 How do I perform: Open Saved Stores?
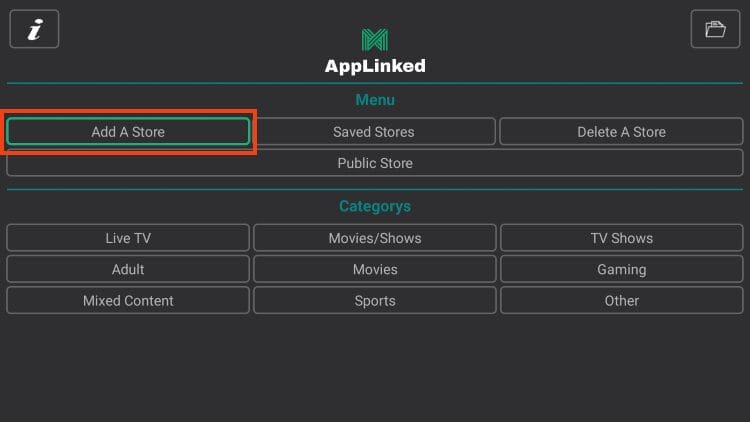coord(374,132)
